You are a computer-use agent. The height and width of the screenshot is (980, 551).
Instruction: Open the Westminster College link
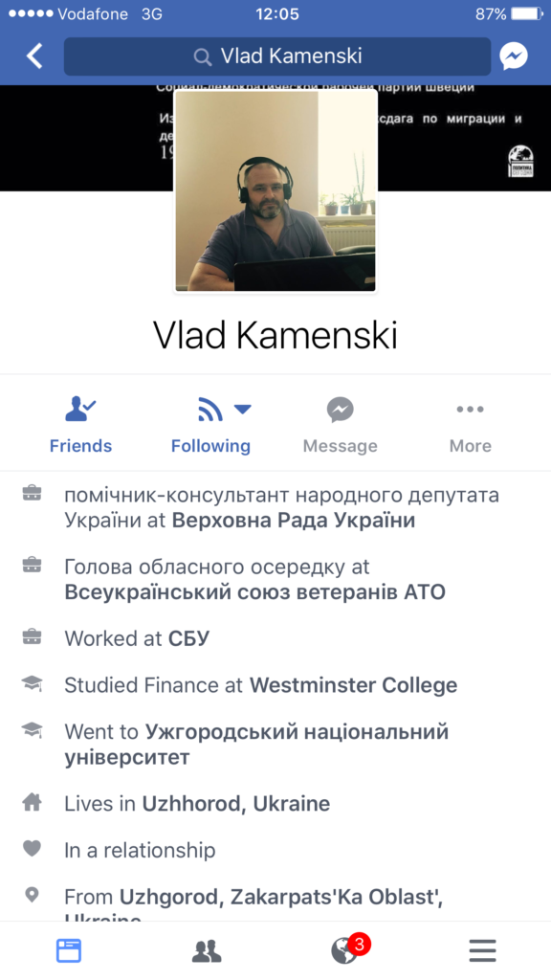pyautogui.click(x=354, y=685)
